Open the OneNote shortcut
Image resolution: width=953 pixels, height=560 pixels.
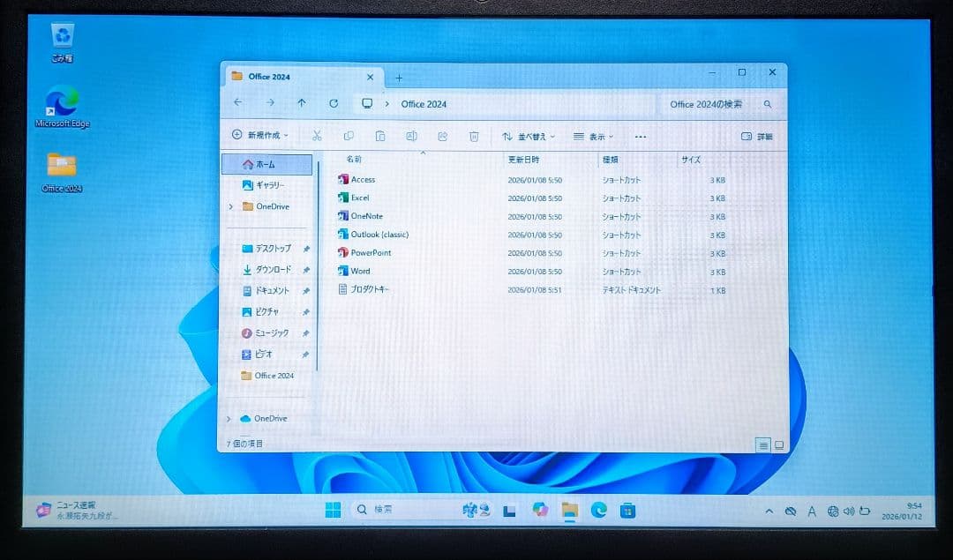[x=362, y=216]
